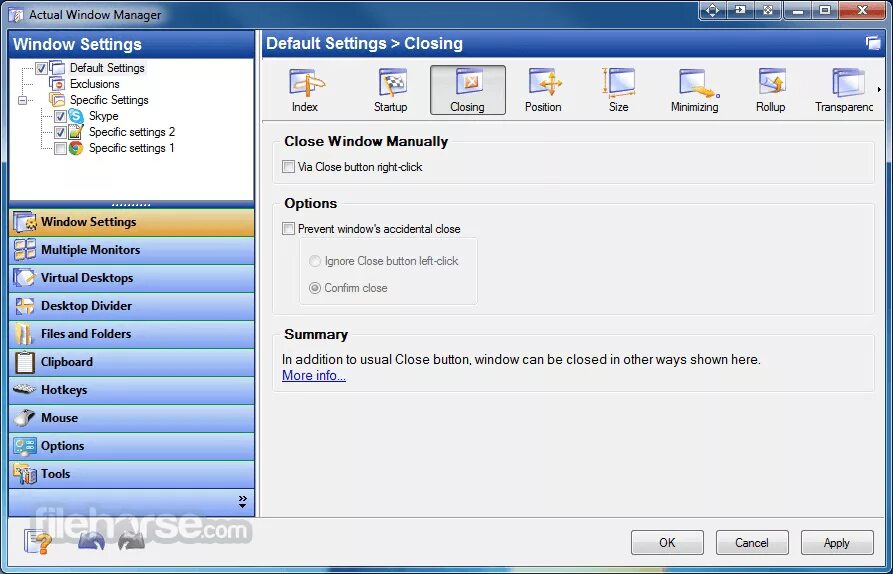Screen dimensions: 893x574
Task: Collapse the Specific Settings tree node
Action: (23, 100)
